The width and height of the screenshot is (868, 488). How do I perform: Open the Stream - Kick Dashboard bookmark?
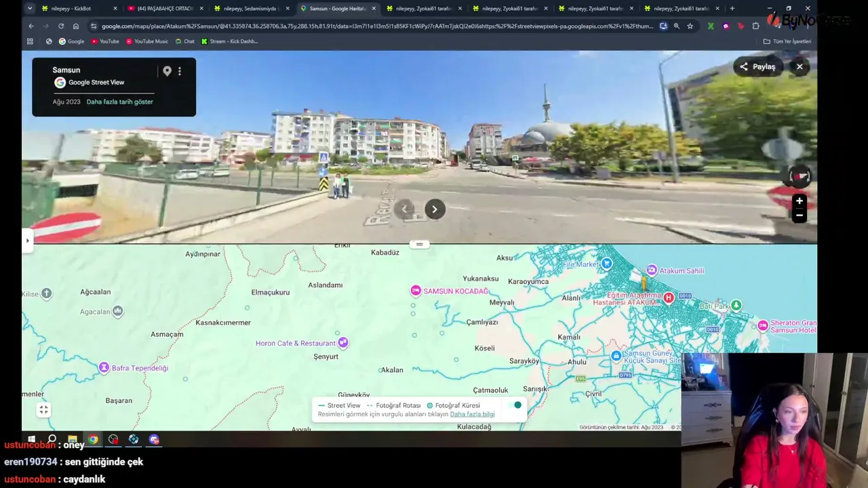tap(230, 41)
